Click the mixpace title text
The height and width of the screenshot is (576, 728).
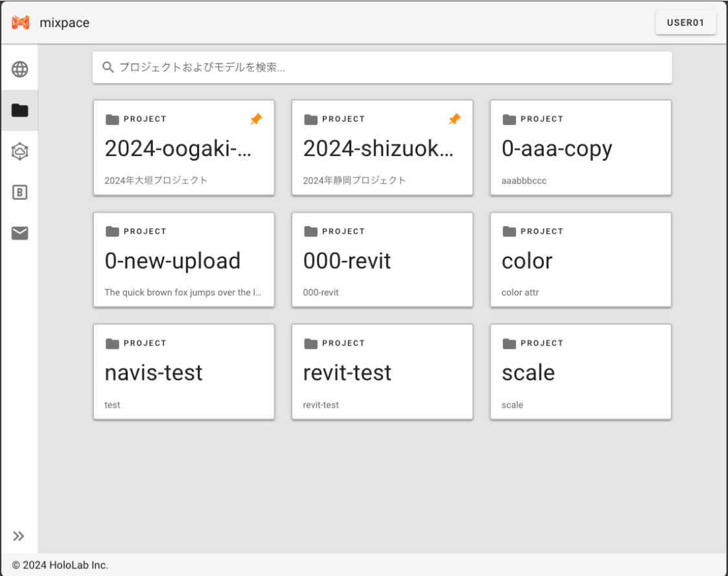click(x=65, y=23)
